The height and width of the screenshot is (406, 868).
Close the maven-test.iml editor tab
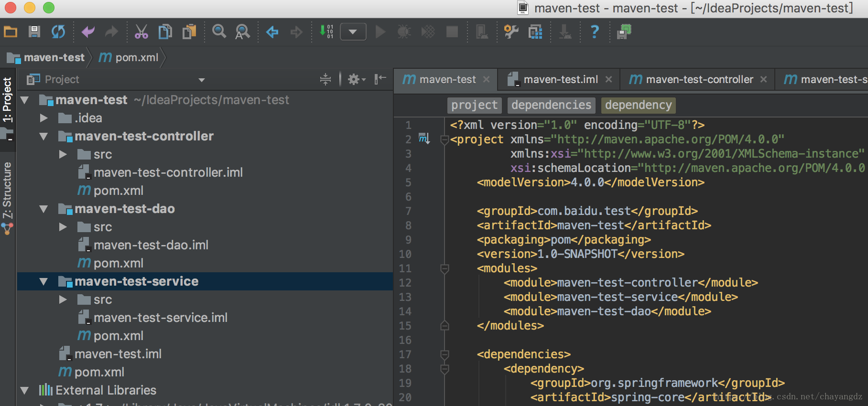608,79
